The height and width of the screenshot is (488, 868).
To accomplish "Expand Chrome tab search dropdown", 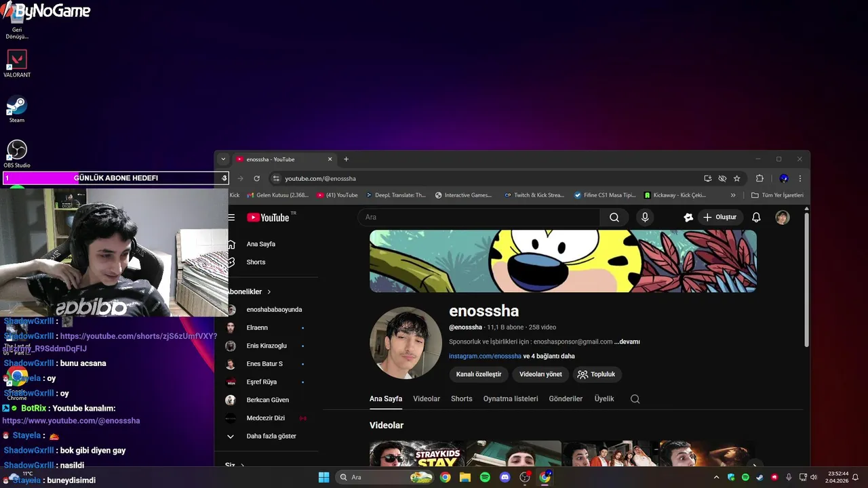I will [x=223, y=159].
